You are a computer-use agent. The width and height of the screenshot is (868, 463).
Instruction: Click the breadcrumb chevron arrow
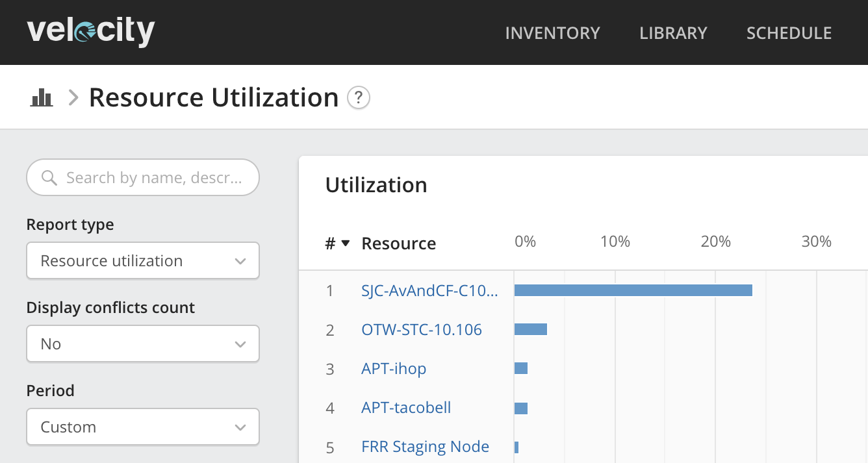(73, 98)
